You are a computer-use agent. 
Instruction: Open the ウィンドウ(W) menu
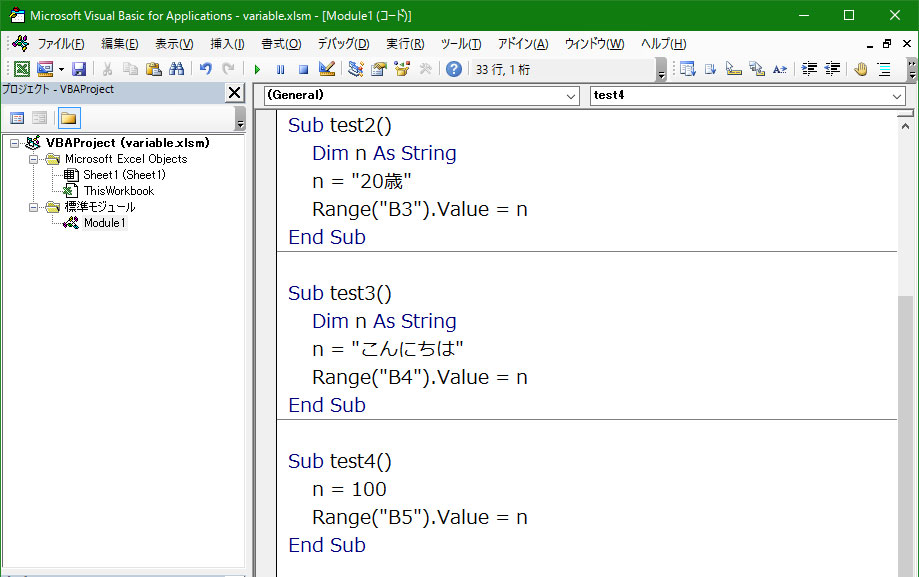point(594,44)
